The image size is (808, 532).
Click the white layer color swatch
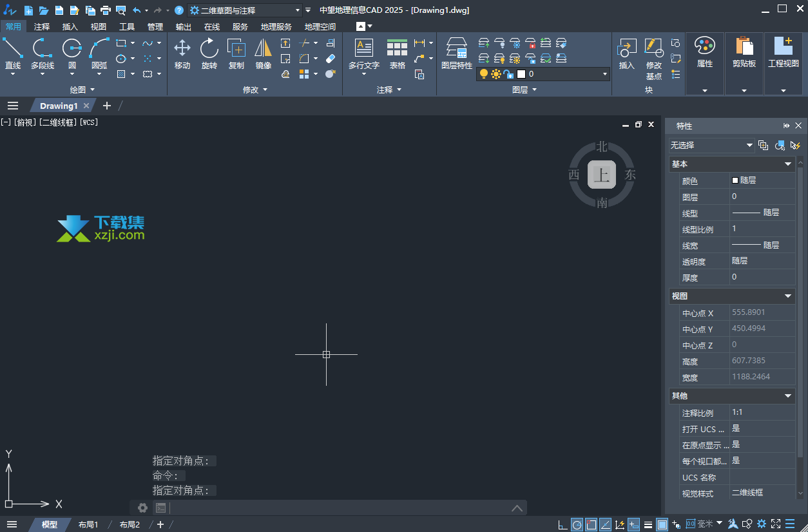[x=521, y=74]
